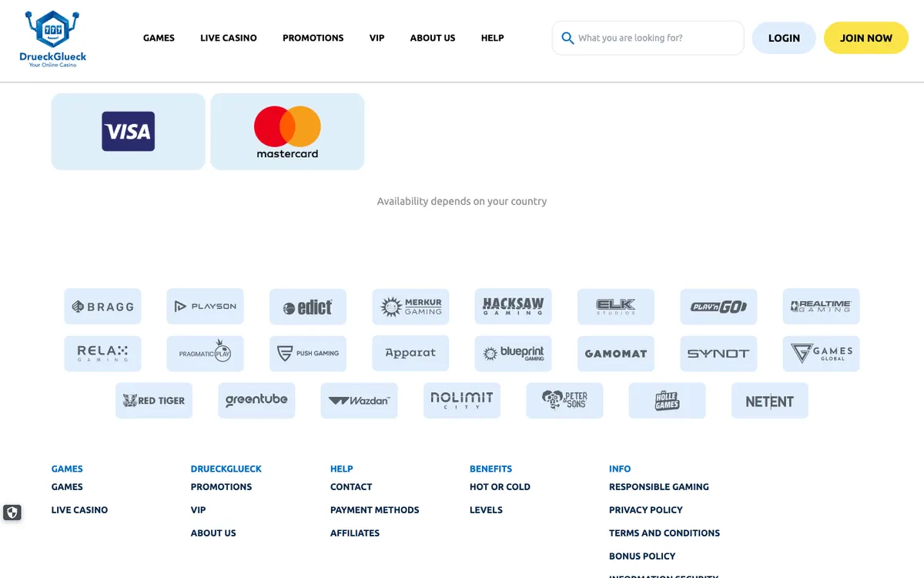This screenshot has height=578, width=924.
Task: Focus the search input field
Action: tap(648, 38)
